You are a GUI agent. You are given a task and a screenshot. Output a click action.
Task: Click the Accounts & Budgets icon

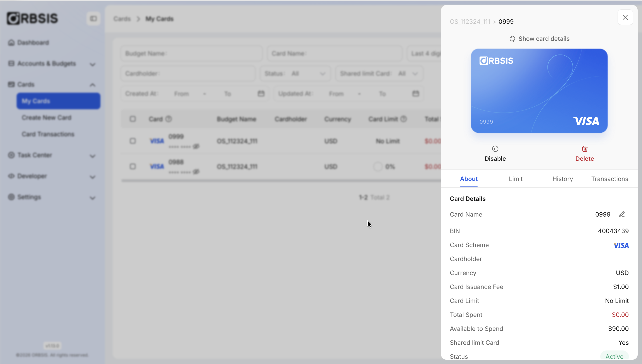pos(11,63)
